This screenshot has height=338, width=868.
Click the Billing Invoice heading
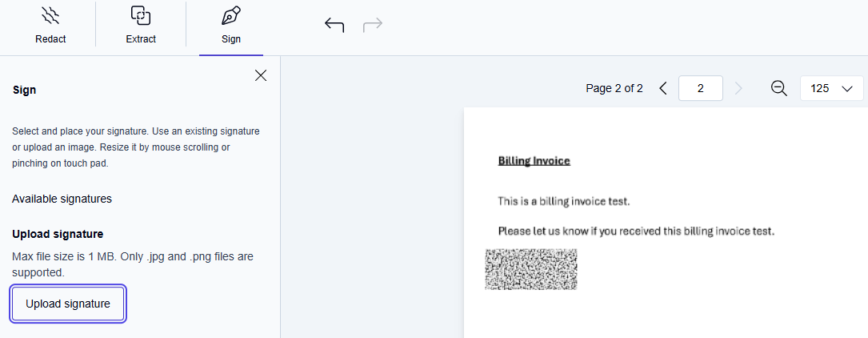(534, 161)
